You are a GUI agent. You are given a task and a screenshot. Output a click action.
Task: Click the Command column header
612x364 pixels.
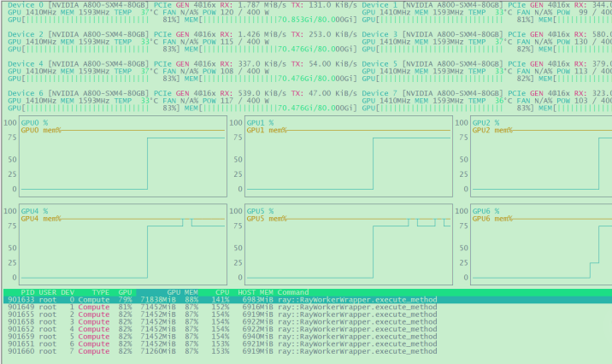pos(293,292)
